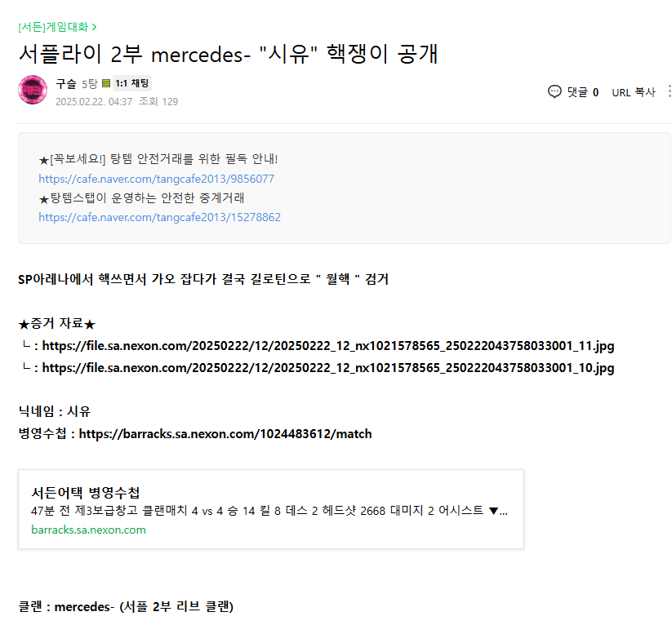Click barracks.sa.nexon.com domain in preview card
This screenshot has height=634, width=672.
coord(88,530)
